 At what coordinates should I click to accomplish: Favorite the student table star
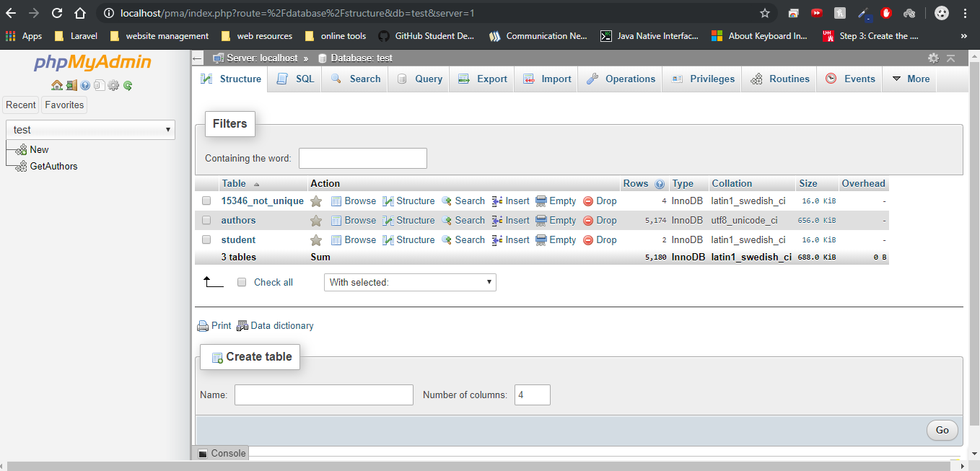click(x=316, y=240)
